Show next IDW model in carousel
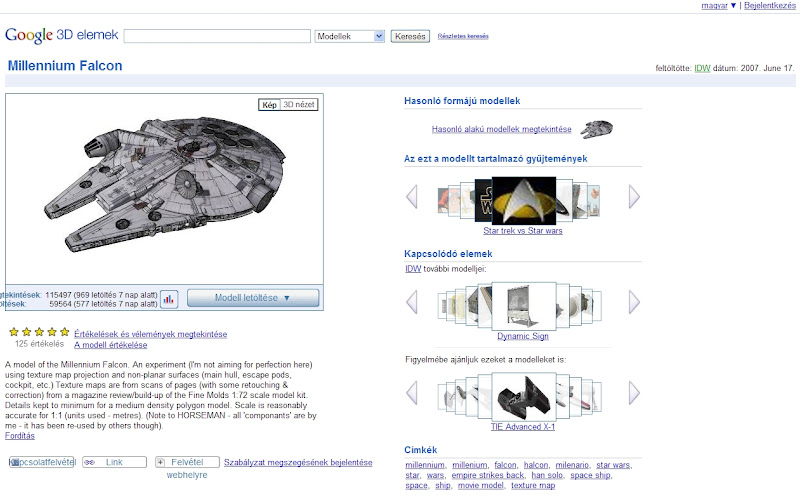Image resolution: width=800 pixels, height=504 pixels. click(x=634, y=302)
